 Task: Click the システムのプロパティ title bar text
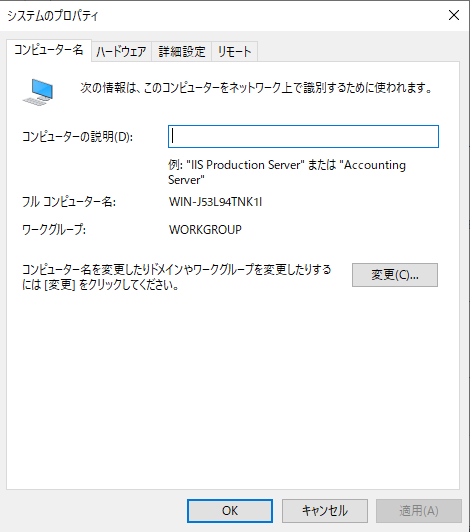click(53, 16)
